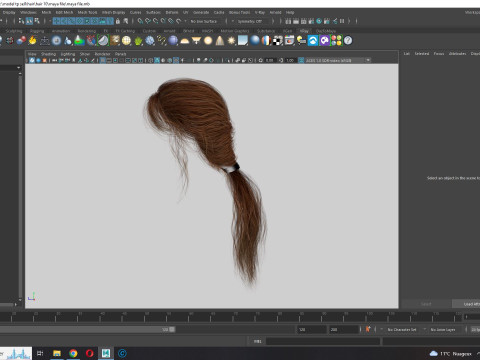Click the flame fire effect shelf icon
The image size is (480, 360).
click(33, 41)
